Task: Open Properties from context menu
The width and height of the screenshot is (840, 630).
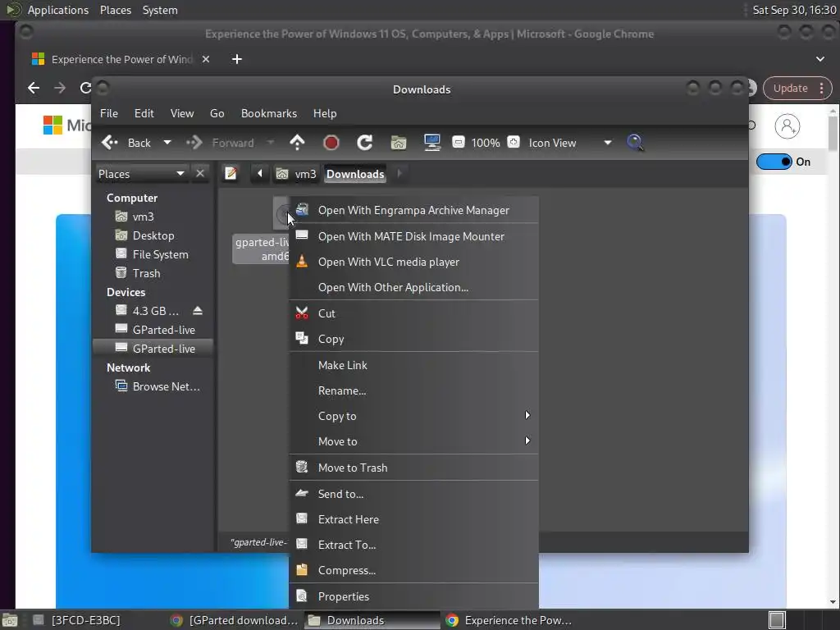Action: [413, 596]
